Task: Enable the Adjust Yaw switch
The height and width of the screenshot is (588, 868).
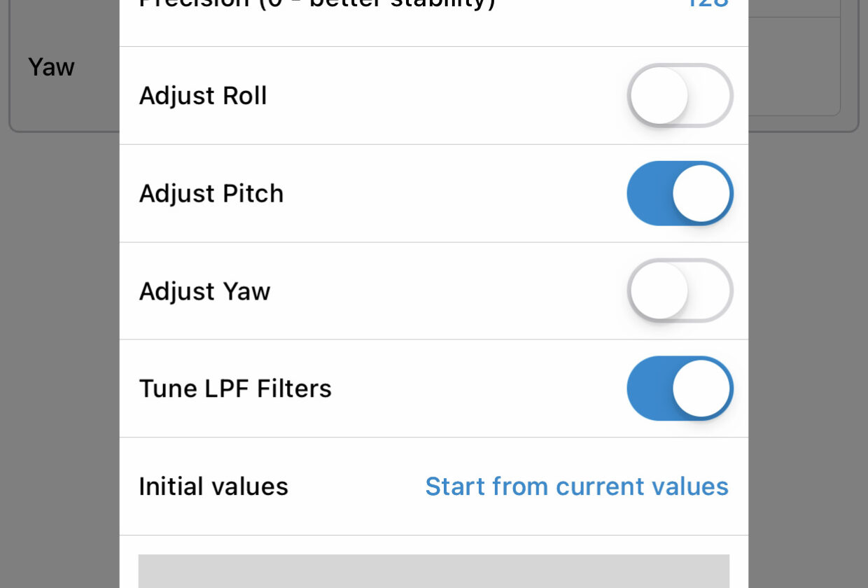Action: (x=680, y=290)
